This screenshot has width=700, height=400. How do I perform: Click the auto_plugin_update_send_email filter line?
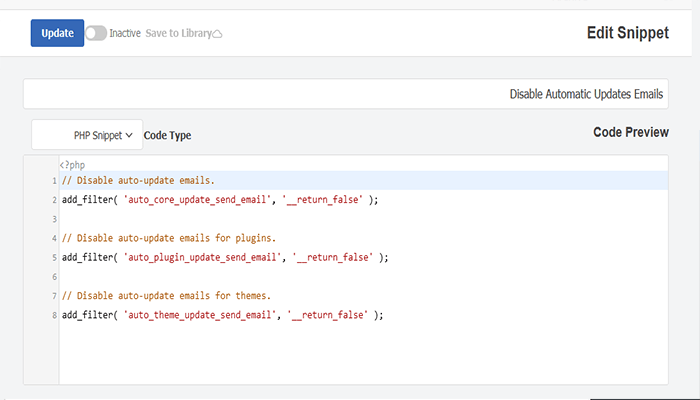click(225, 257)
